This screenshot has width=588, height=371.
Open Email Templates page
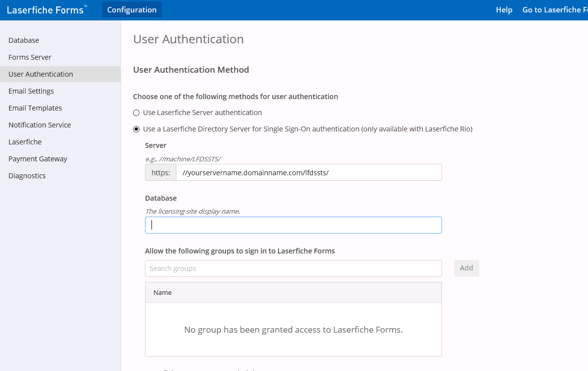[35, 108]
